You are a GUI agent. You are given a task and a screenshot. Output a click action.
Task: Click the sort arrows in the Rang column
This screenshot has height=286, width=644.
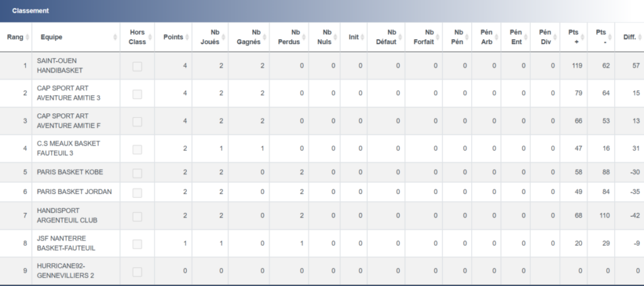[x=28, y=37]
